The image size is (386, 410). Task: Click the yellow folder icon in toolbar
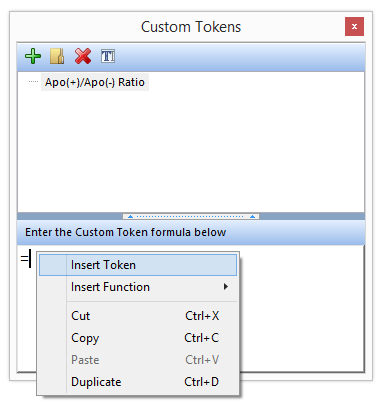(x=57, y=56)
